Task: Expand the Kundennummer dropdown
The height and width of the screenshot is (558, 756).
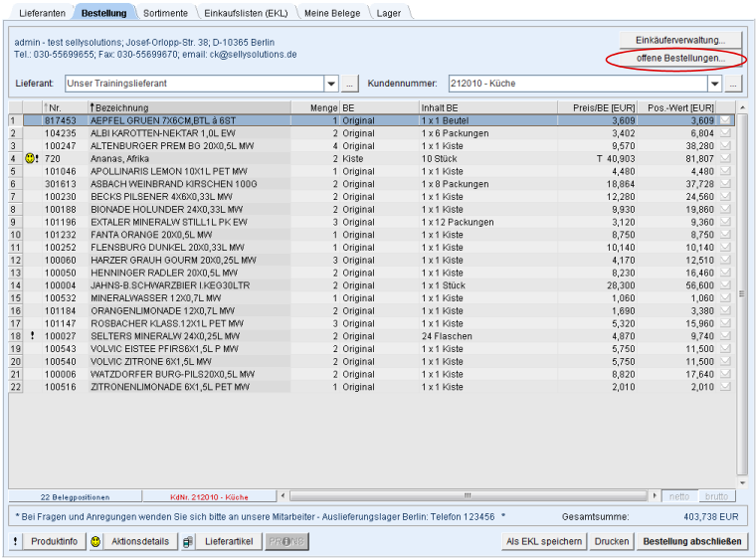Action: click(x=714, y=84)
